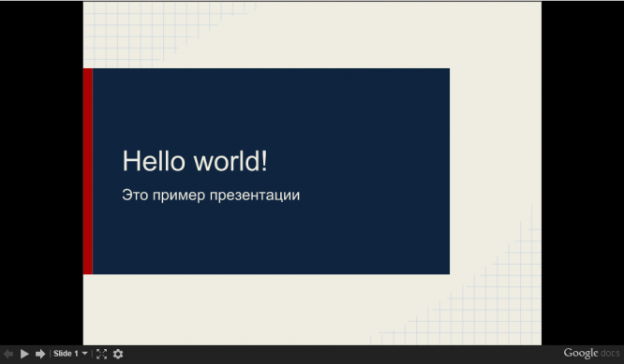Select the subtitle "Это пример презентации"
The height and width of the screenshot is (364, 624).
click(211, 196)
